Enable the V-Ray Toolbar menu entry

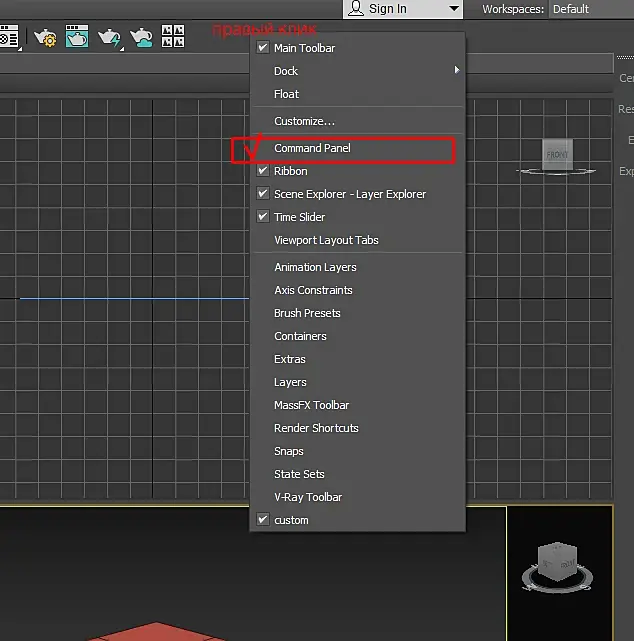coord(308,497)
